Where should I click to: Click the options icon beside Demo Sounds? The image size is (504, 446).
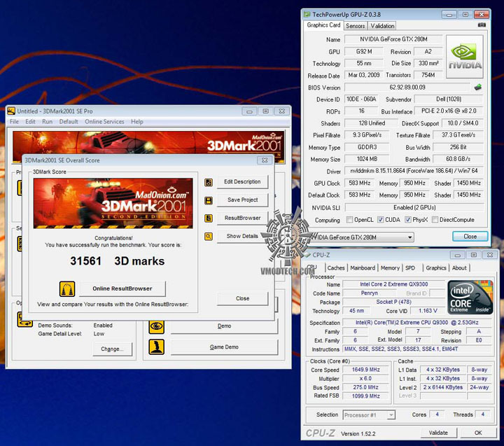tap(24, 319)
